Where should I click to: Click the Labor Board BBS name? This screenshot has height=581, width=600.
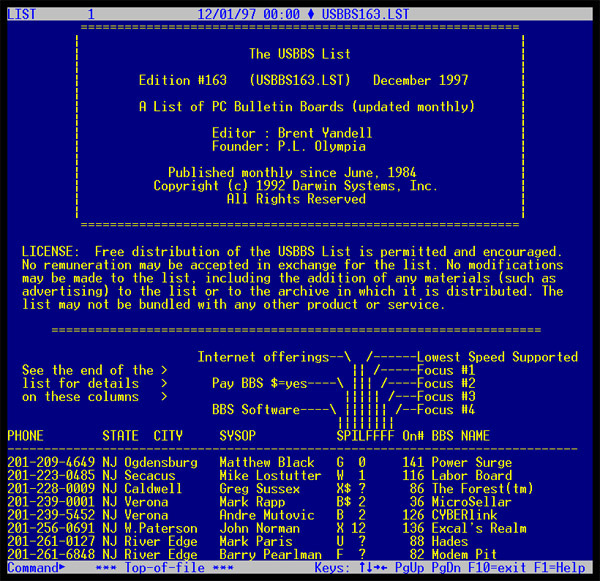[471, 476]
